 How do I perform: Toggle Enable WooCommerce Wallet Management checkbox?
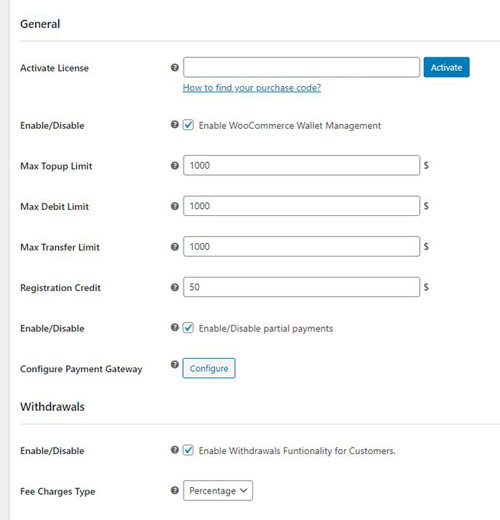coord(188,125)
